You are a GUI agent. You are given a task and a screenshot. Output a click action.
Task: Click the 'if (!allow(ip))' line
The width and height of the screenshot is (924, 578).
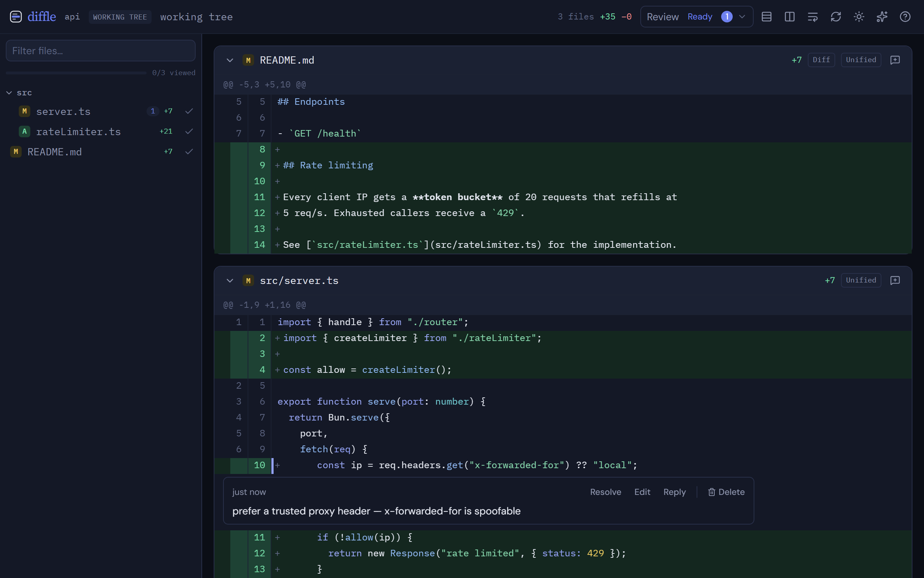(x=364, y=537)
